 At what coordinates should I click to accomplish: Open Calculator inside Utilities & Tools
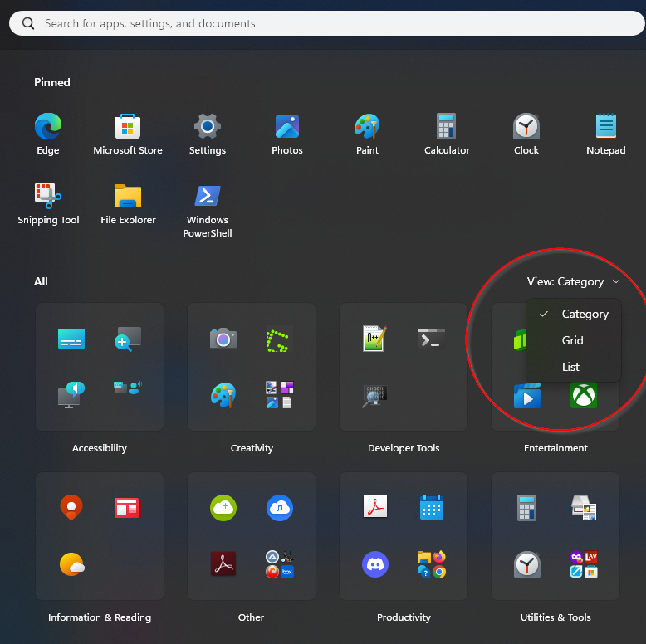(527, 508)
